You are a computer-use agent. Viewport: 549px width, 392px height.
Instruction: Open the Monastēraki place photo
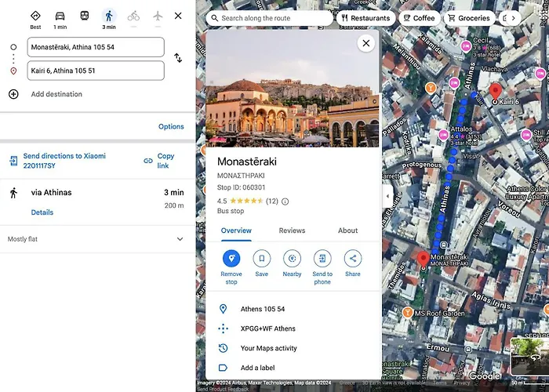click(293, 88)
